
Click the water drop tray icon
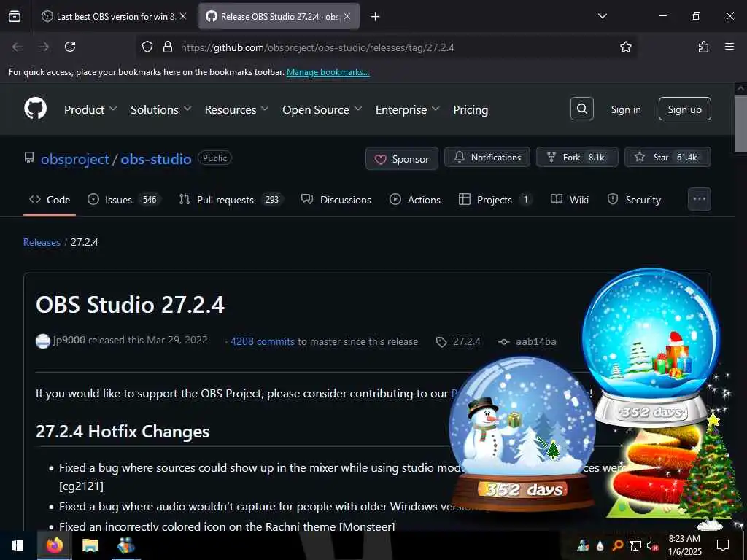pos(600,545)
